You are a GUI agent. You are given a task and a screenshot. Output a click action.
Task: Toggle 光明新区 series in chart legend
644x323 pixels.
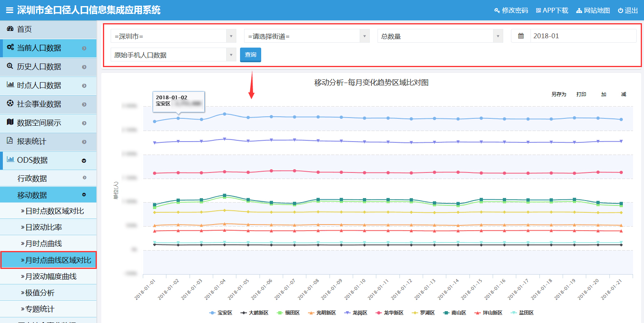click(322, 313)
